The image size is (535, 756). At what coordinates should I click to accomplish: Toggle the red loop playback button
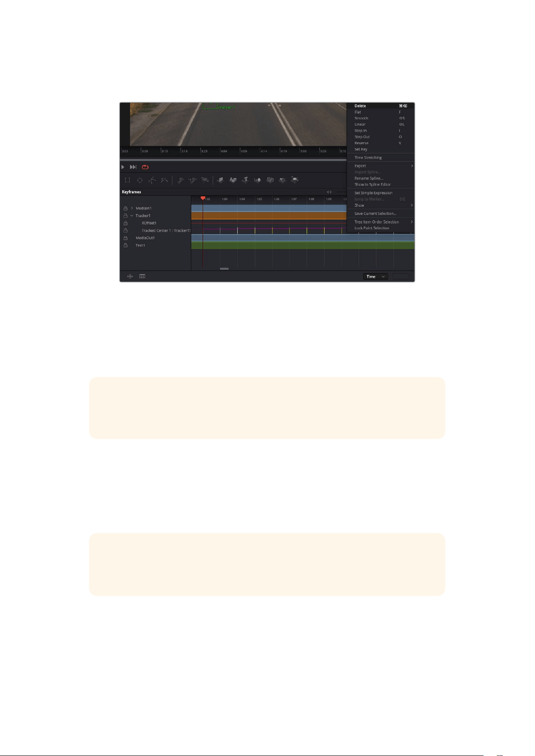point(145,167)
